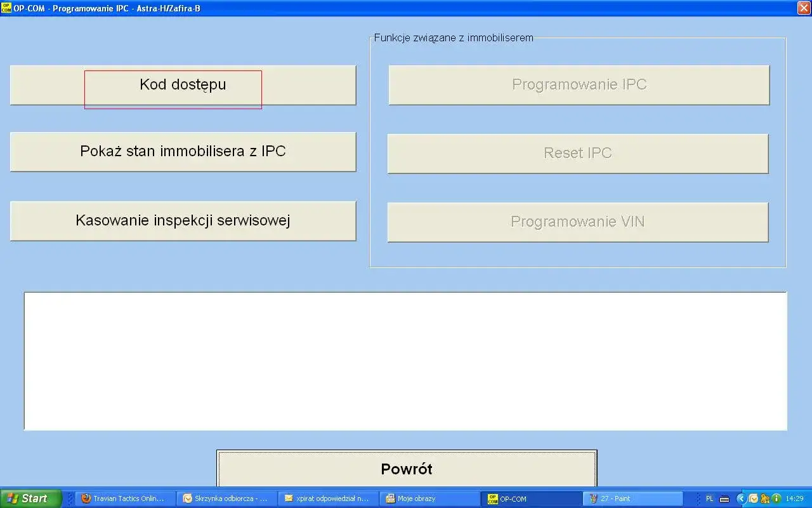Click inside the white output text area
The width and height of the screenshot is (812, 508).
point(405,361)
